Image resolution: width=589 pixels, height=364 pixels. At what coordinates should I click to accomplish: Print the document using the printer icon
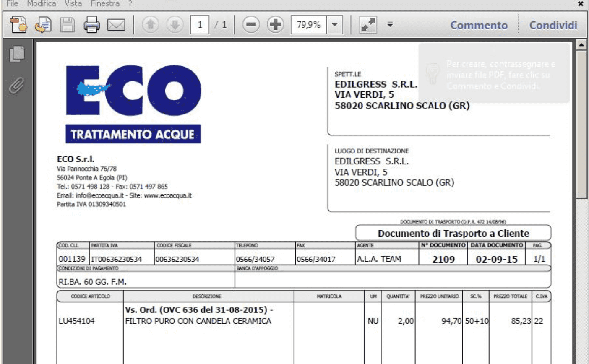[x=92, y=25]
